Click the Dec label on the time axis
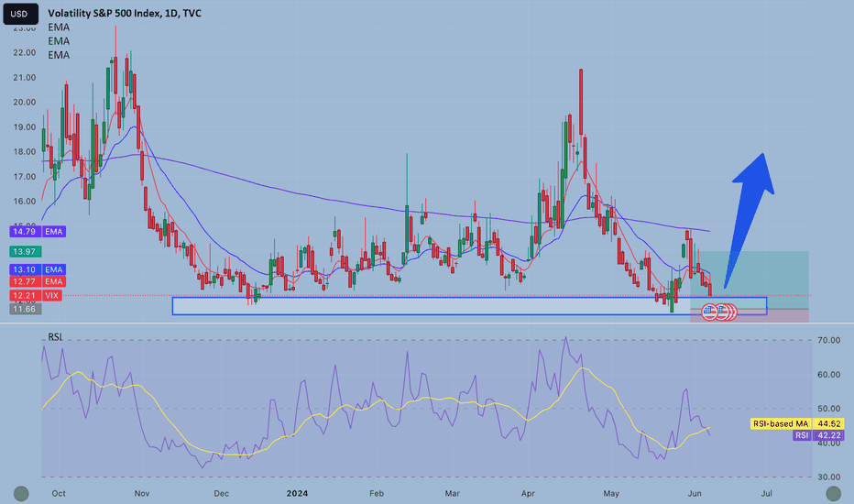The height and width of the screenshot is (504, 854). click(221, 494)
